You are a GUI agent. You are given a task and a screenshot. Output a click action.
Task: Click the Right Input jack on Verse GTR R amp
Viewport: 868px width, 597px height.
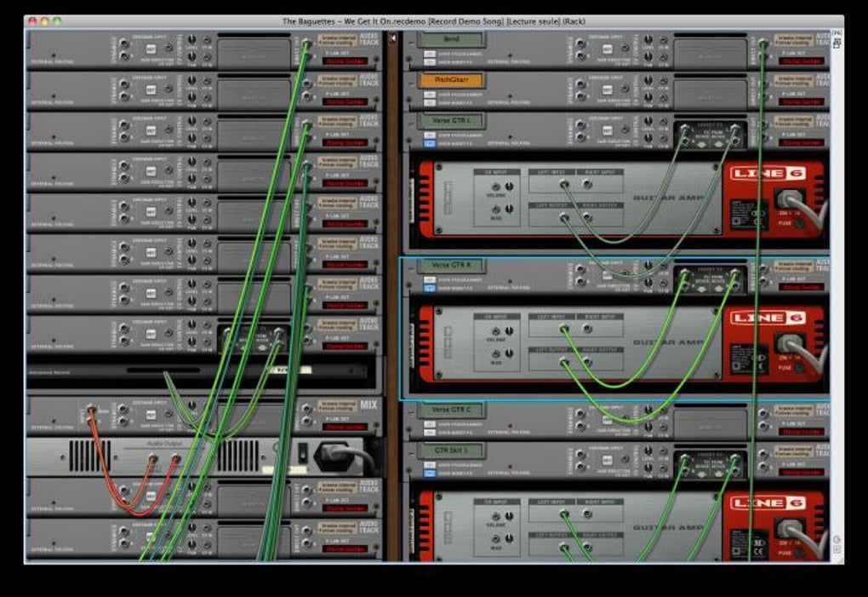click(587, 330)
